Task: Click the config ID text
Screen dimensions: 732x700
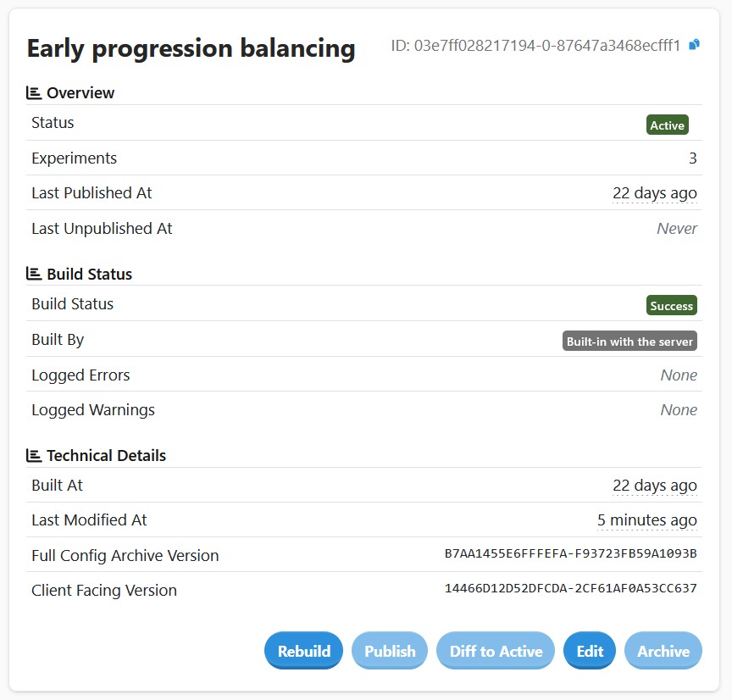Action: (x=535, y=46)
